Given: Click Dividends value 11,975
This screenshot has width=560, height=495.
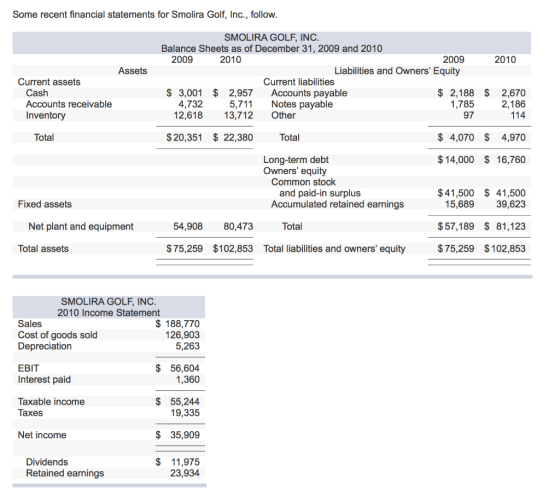Looking at the screenshot, I should (x=185, y=462).
